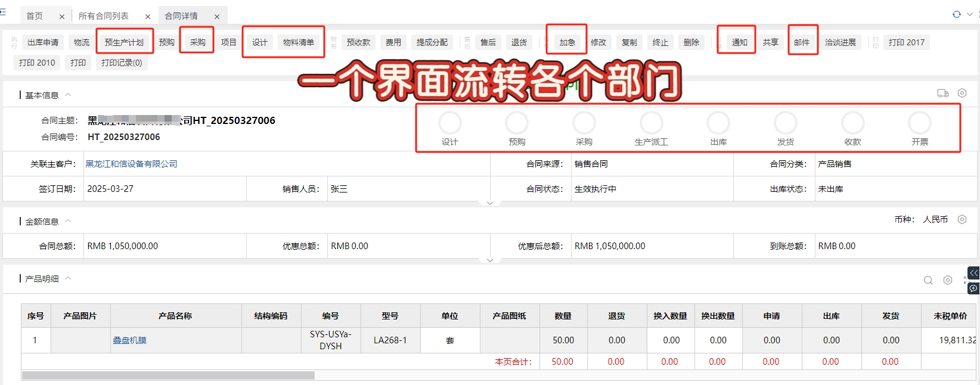This screenshot has height=385, width=980.
Task: Click the 邮件 button
Action: (x=802, y=42)
